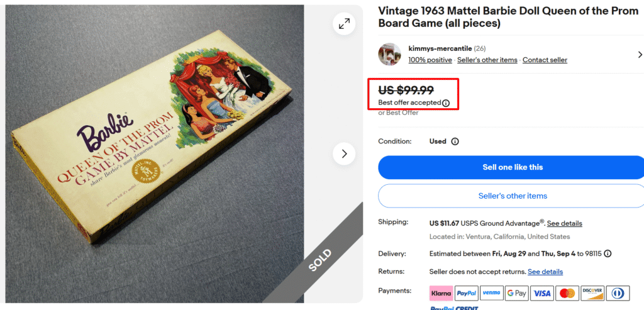The height and width of the screenshot is (310, 644).
Task: Click the Discover card icon
Action: coord(592,293)
